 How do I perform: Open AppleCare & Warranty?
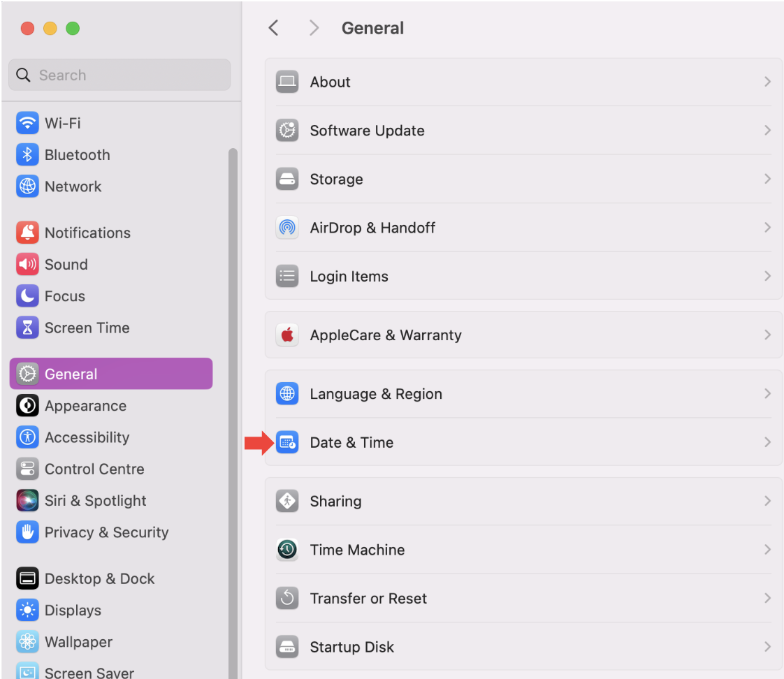tap(386, 335)
